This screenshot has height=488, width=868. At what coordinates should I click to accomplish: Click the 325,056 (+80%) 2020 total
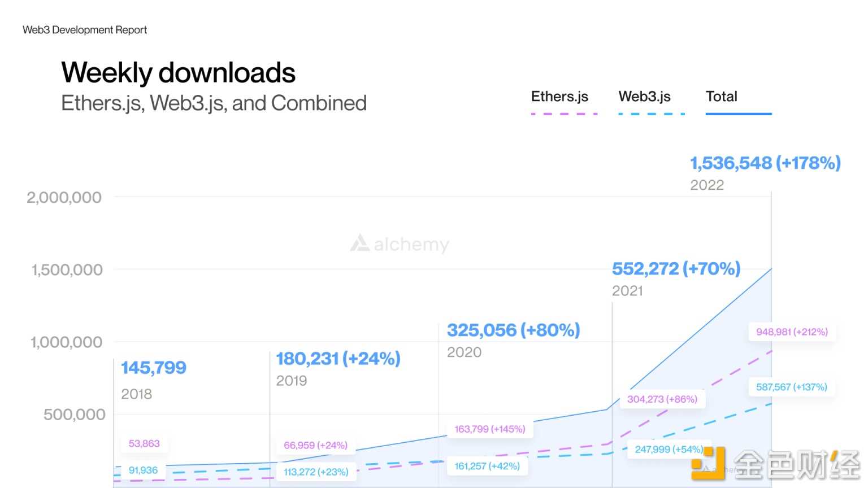(513, 330)
